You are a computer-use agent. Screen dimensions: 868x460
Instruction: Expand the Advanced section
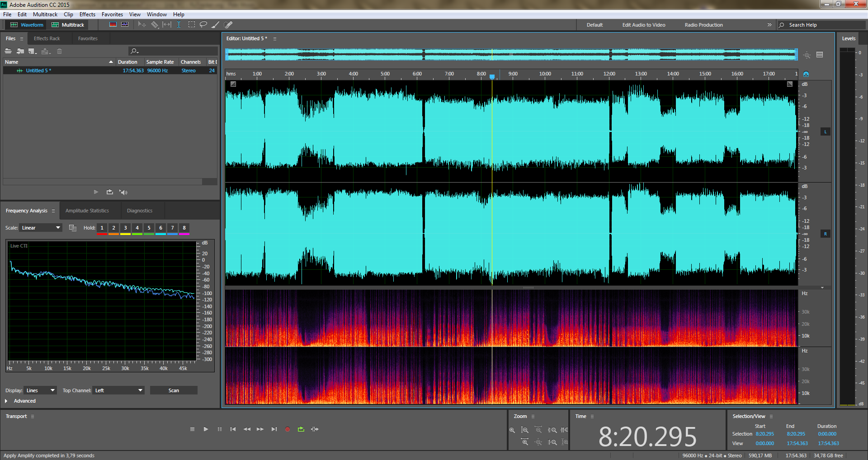pyautogui.click(x=6, y=401)
